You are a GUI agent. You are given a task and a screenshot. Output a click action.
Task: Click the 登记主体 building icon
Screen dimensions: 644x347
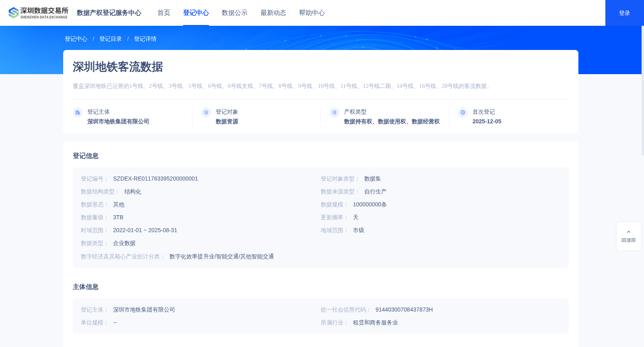(x=78, y=112)
